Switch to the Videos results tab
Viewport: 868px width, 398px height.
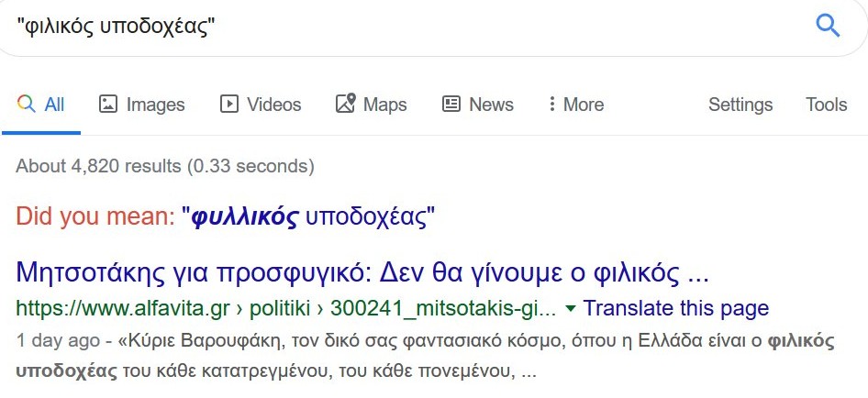click(x=273, y=105)
